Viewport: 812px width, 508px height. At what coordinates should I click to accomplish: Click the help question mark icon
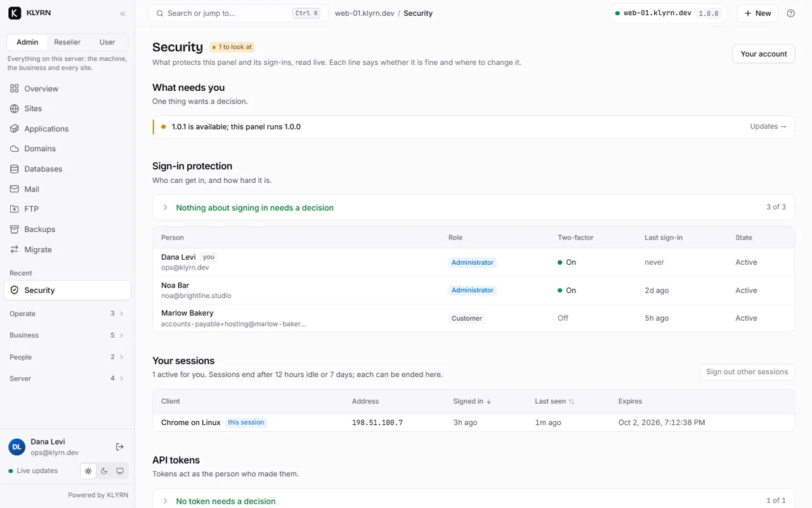[x=790, y=13]
